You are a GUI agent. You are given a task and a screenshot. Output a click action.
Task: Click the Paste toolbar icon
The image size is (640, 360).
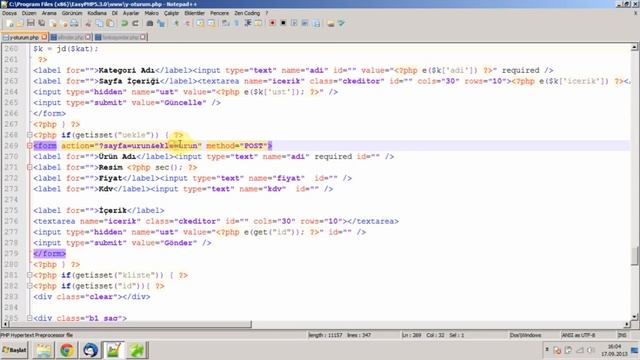(110, 23)
